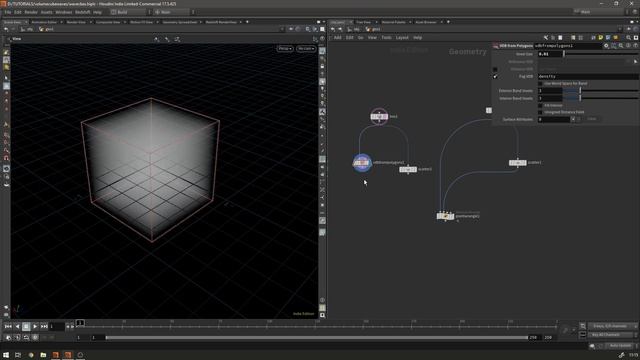
Task: Toggle the Auto Update button at bottom right
Action: 620,346
